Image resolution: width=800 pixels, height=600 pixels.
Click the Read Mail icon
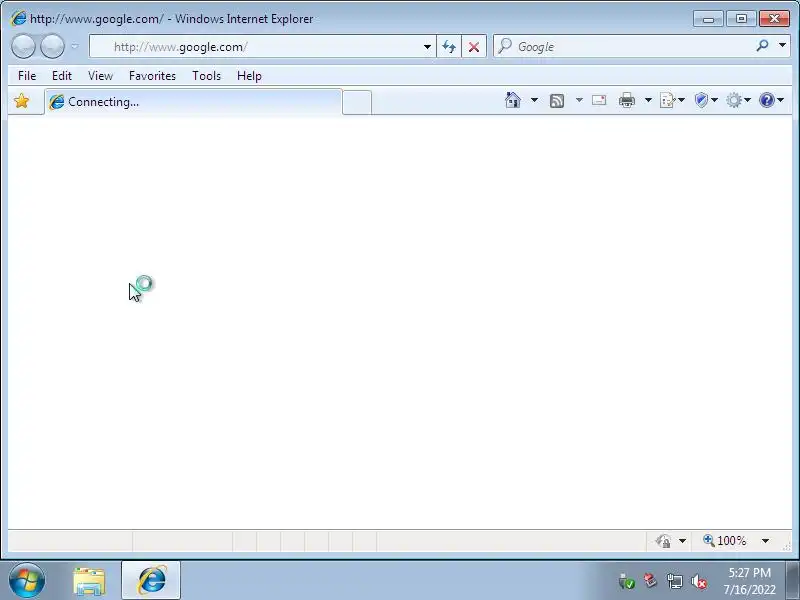(x=599, y=100)
